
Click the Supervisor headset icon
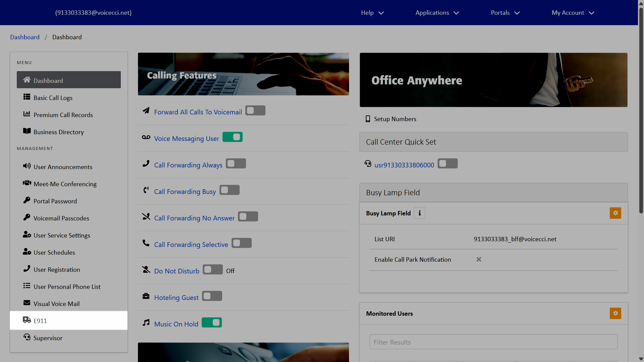click(27, 337)
